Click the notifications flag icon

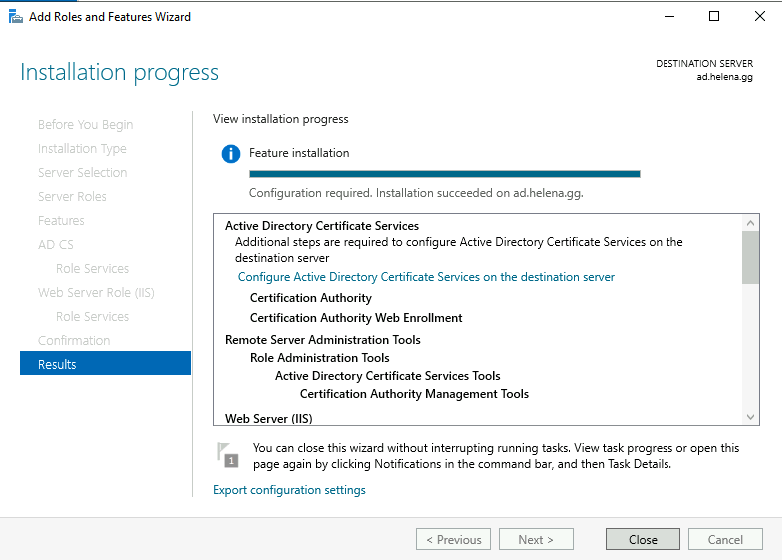[229, 454]
